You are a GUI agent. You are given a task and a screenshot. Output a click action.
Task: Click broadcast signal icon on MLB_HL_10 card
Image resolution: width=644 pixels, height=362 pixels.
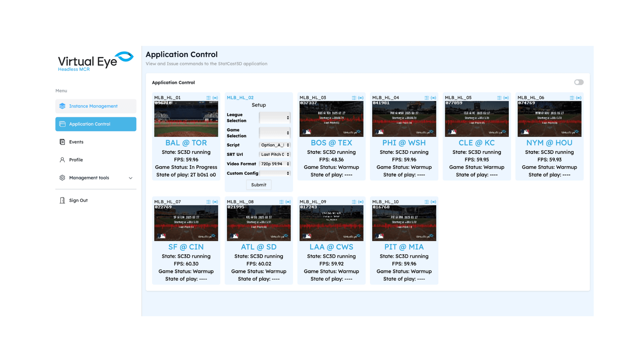(x=433, y=202)
